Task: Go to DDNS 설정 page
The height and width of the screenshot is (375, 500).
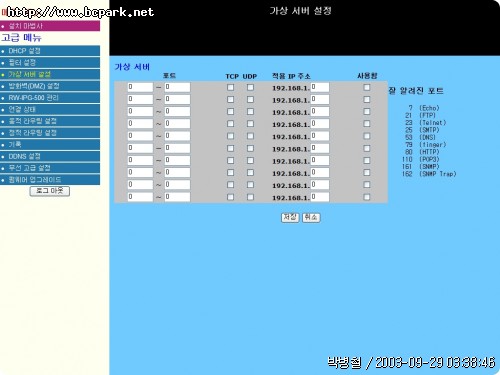Action: tap(50, 156)
